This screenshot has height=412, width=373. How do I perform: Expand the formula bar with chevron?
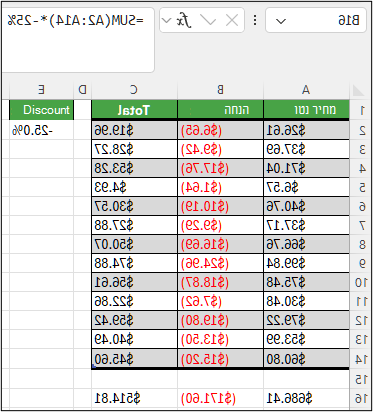(x=166, y=21)
